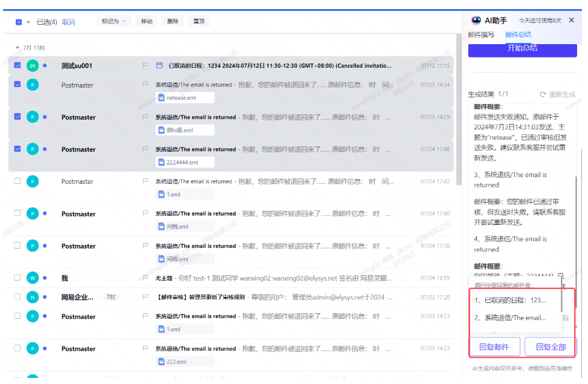Close the AI助手 panel
The height and width of the screenshot is (384, 588).
pyautogui.click(x=572, y=21)
